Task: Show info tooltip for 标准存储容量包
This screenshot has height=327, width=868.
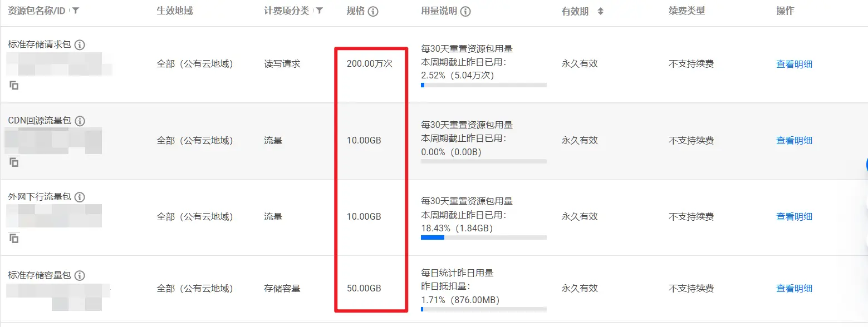Action: (80, 275)
